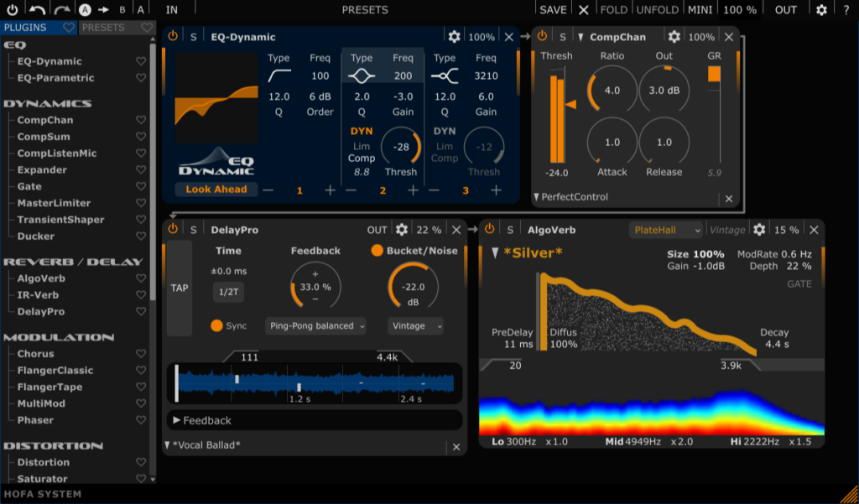Click the question mark help icon
Image resolution: width=859 pixels, height=504 pixels.
tap(846, 10)
